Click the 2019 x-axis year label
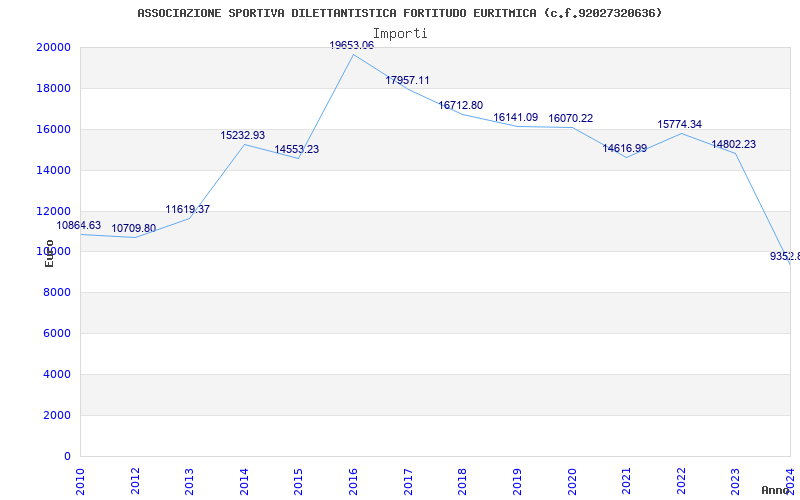The height and width of the screenshot is (500, 800). 517,481
